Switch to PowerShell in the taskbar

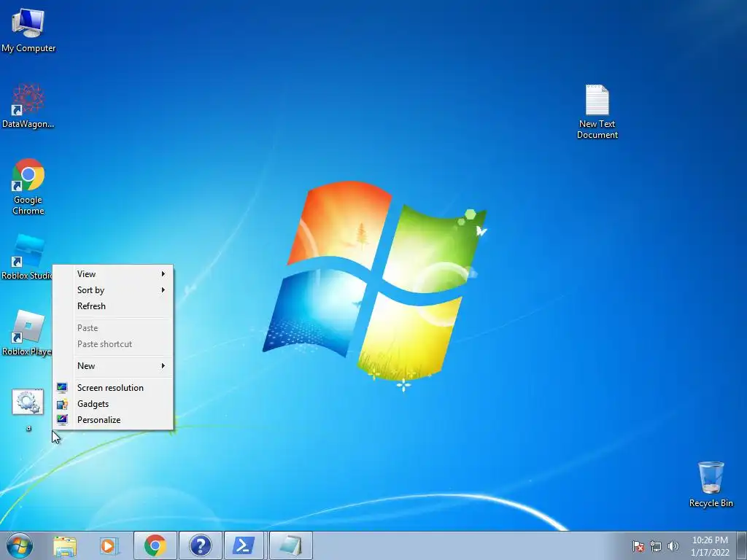coord(244,545)
